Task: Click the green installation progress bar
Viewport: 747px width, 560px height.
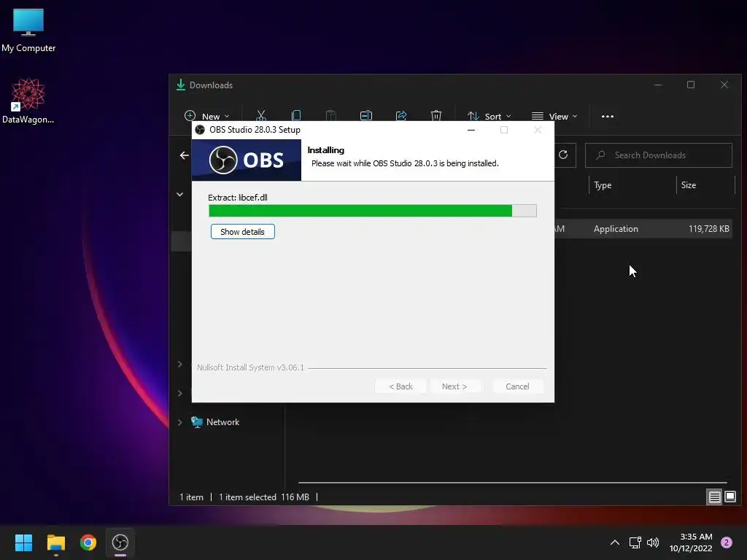Action: tap(373, 211)
